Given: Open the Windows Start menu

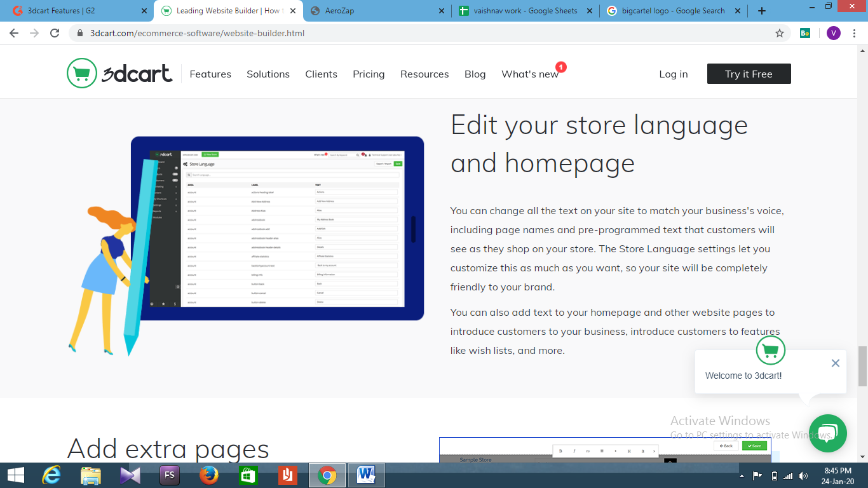Looking at the screenshot, I should (16, 475).
